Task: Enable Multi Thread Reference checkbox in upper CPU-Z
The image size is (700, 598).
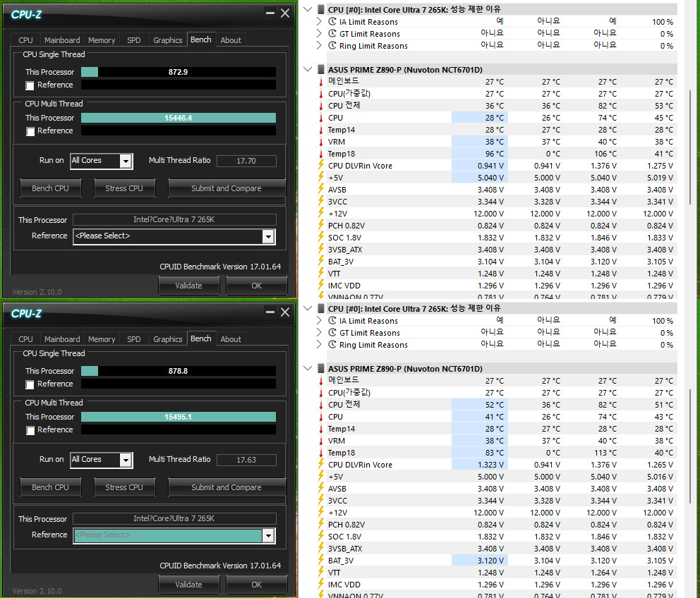Action: point(30,132)
